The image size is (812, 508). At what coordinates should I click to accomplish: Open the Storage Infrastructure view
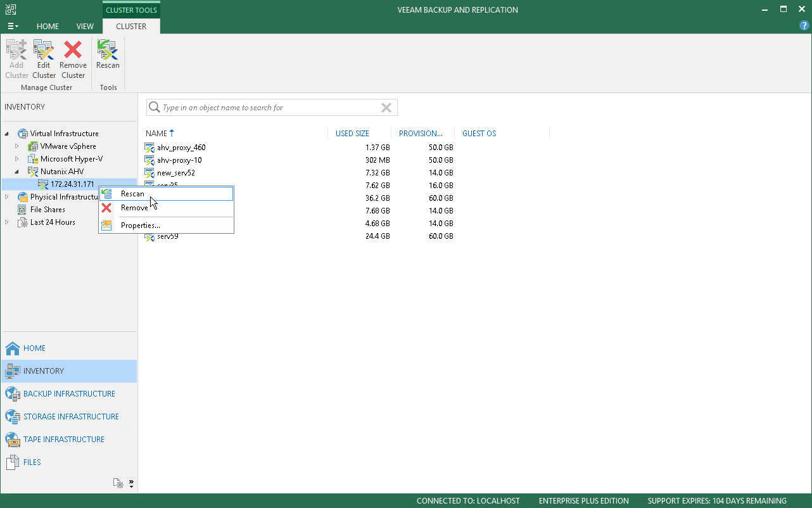click(68, 417)
